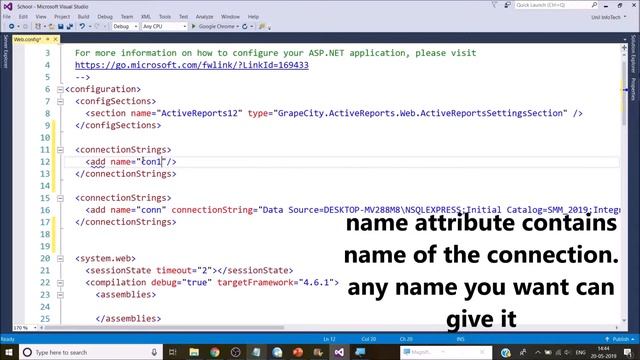Click the ActiveReports12 section name on line 8
Viewport: 640px width, 360px height.
tap(199, 113)
